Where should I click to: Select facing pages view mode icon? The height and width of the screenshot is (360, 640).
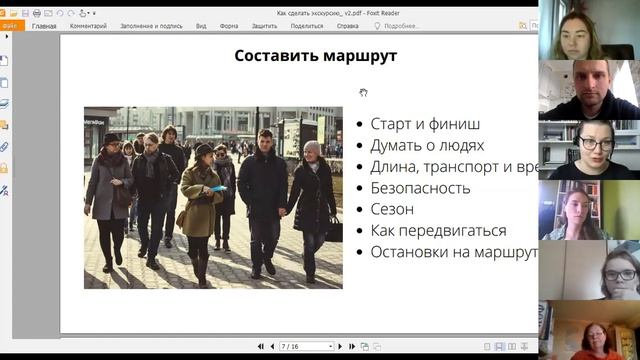511,347
